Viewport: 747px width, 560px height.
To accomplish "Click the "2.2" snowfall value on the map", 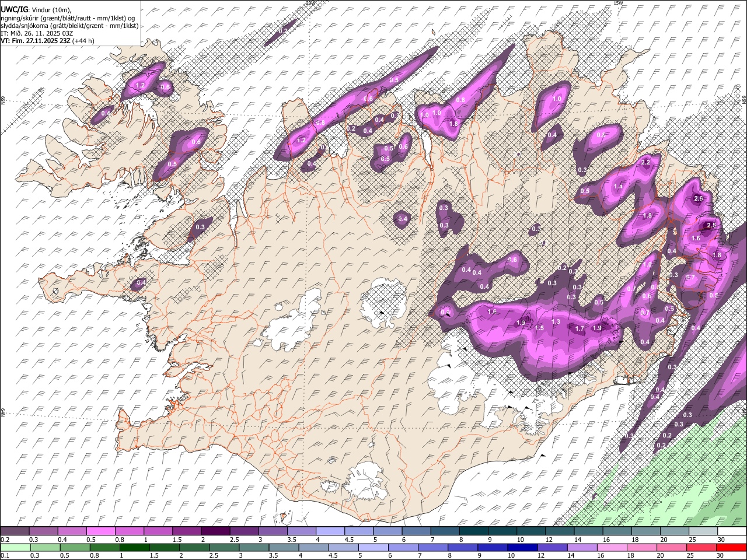I will point(645,162).
